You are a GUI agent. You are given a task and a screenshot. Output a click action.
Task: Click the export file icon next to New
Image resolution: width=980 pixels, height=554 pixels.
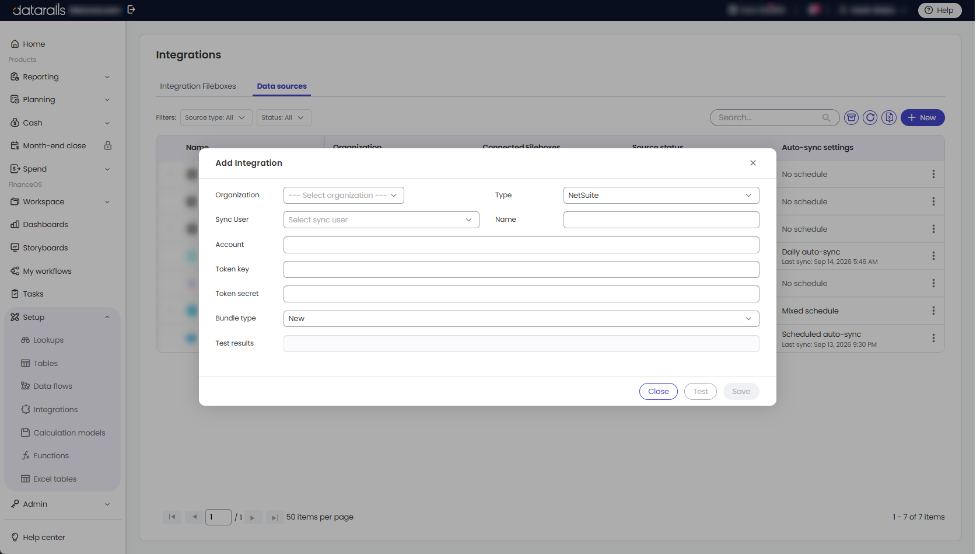point(889,118)
